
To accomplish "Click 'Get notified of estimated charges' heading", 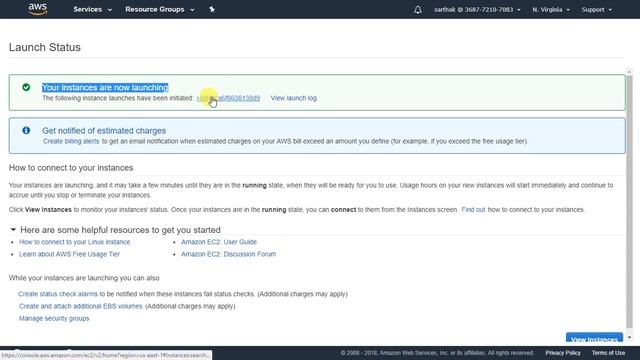I will coord(104,131).
